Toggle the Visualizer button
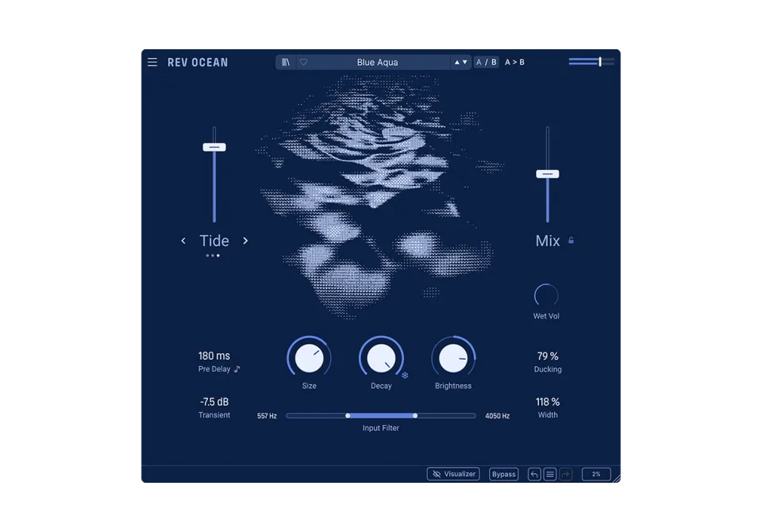The height and width of the screenshot is (532, 762). click(x=453, y=474)
